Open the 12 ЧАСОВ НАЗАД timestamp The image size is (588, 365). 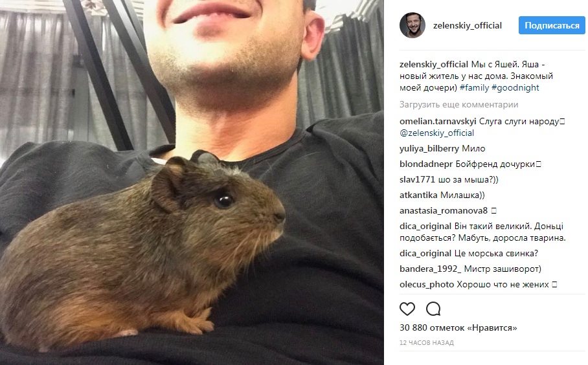point(427,342)
